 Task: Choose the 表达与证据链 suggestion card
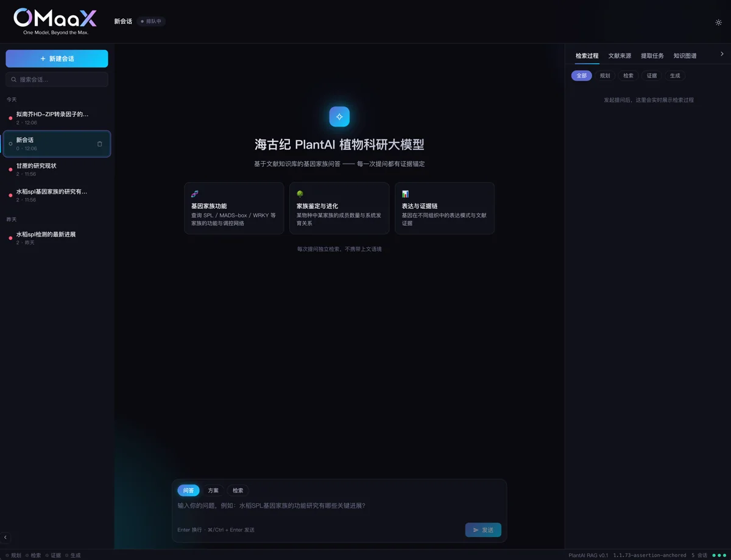tap(445, 208)
